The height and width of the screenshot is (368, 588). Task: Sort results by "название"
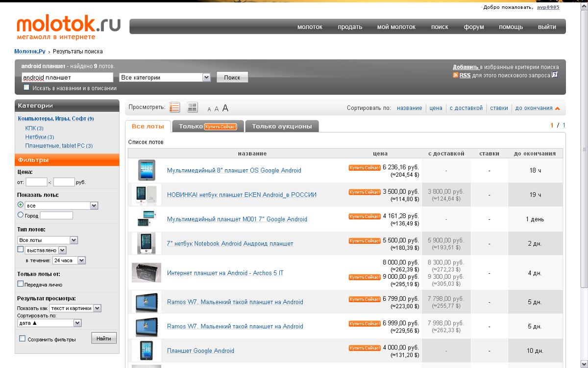tap(410, 108)
